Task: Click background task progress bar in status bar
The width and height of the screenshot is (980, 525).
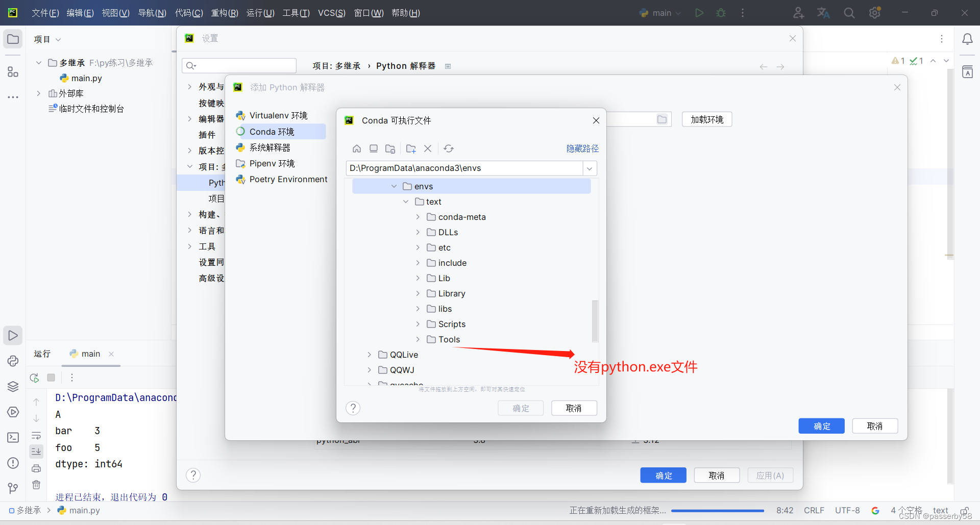Action: point(718,510)
